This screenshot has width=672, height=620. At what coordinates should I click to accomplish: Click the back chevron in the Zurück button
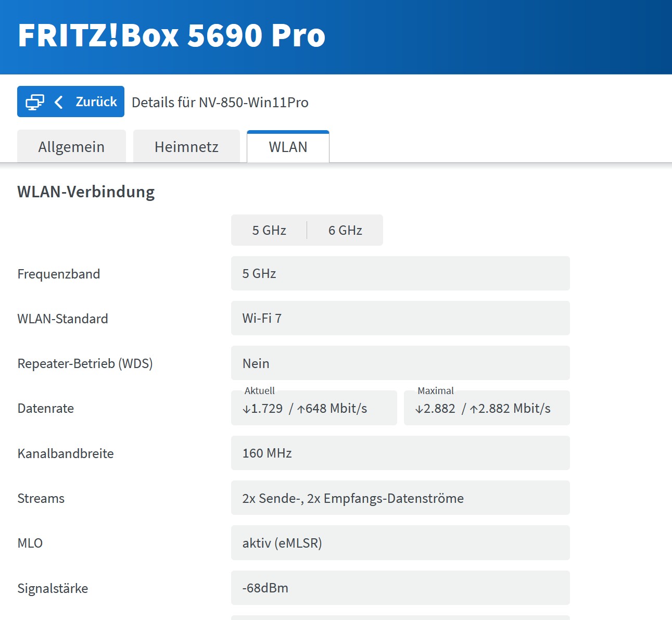pos(59,101)
